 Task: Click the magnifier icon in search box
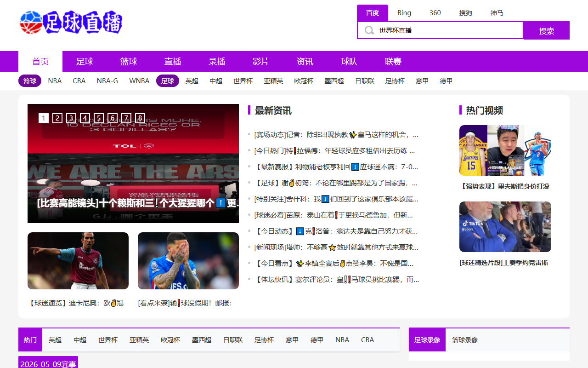tap(369, 30)
